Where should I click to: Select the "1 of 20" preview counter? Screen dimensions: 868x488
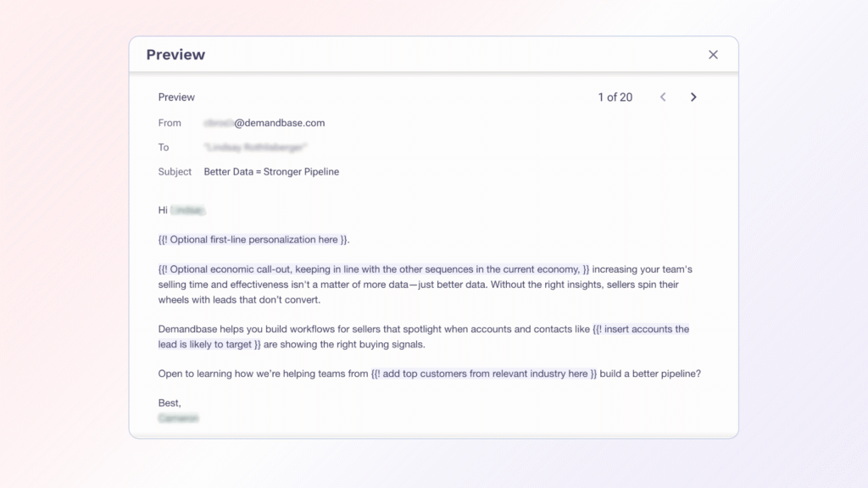[x=615, y=97]
